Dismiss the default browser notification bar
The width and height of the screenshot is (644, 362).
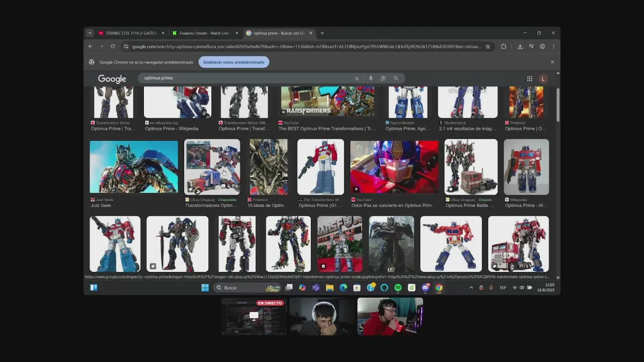552,62
